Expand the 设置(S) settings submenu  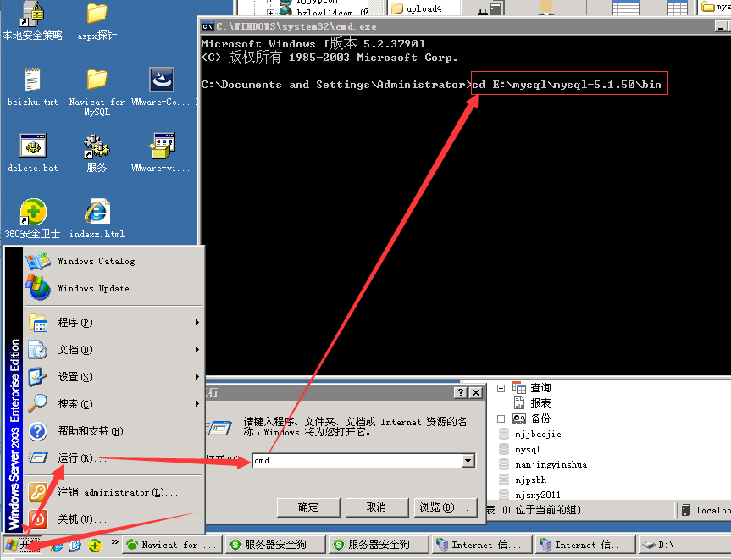(114, 377)
